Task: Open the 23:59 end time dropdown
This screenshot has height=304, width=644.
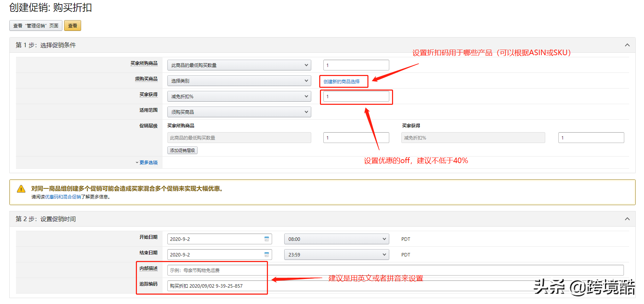Action: (336, 255)
